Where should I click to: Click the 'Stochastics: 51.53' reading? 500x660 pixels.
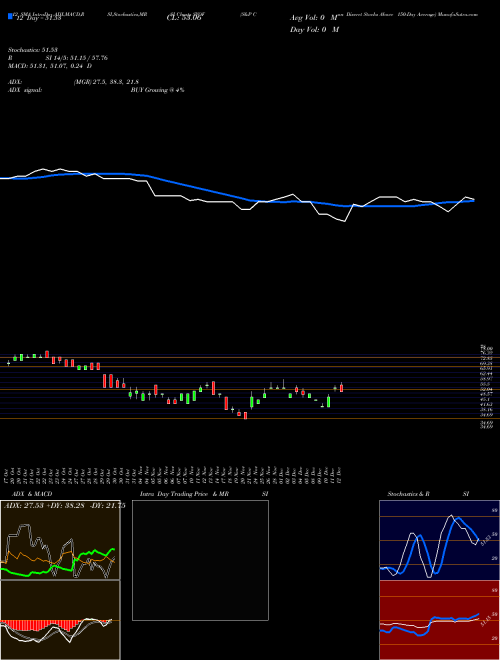[x=32, y=50]
